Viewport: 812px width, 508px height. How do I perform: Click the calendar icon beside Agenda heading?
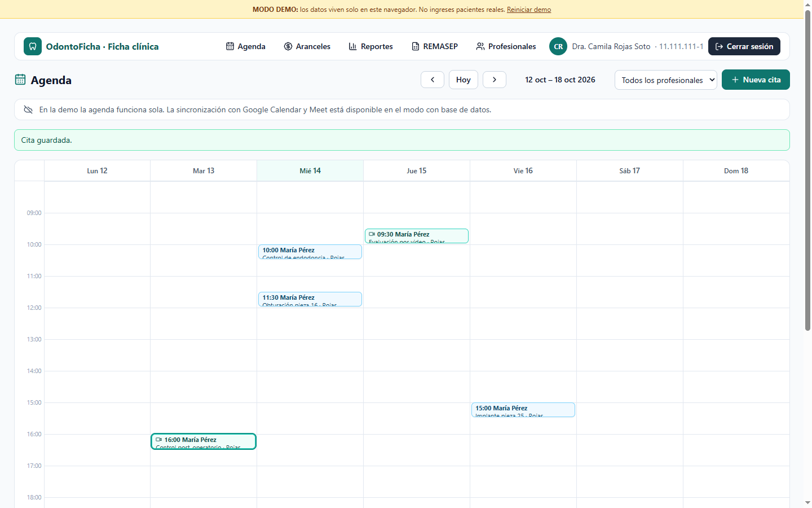click(x=20, y=80)
